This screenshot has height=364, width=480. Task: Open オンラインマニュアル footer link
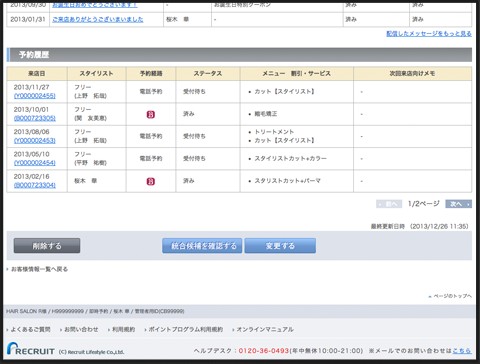(x=265, y=329)
